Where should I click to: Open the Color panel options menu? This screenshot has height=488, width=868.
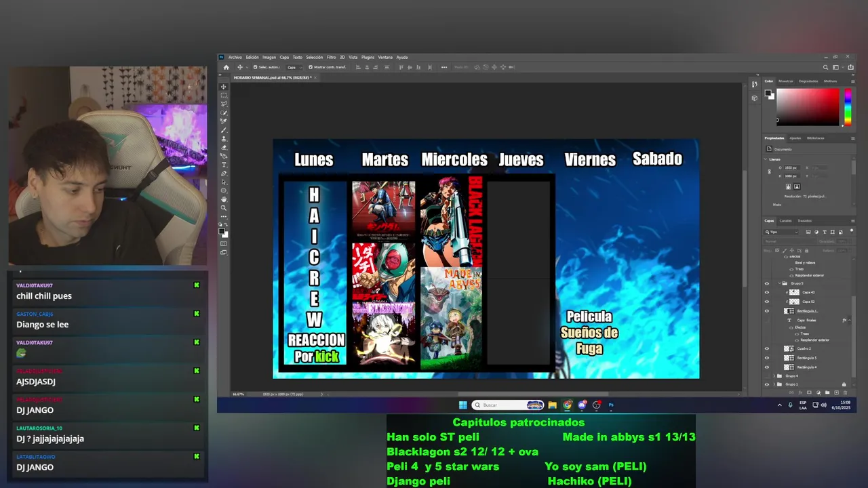pyautogui.click(x=852, y=81)
